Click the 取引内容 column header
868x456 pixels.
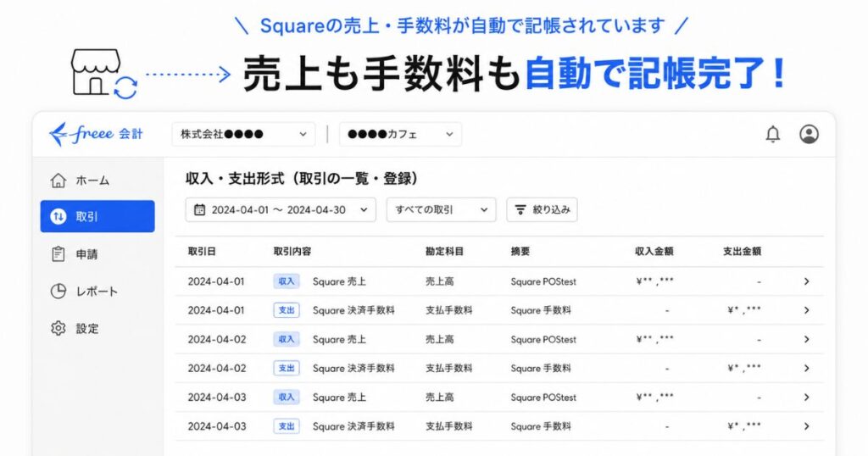(292, 251)
